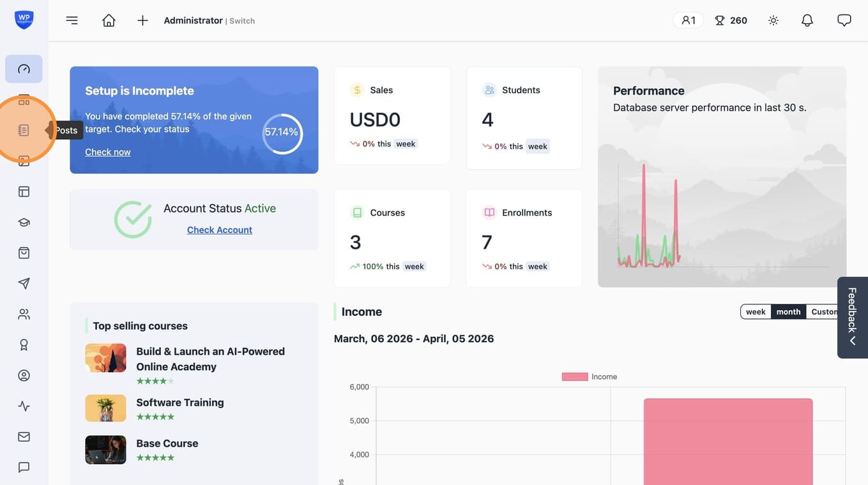Click the book icon on Courses card
Viewport: 868px width, 485px height.
point(357,213)
